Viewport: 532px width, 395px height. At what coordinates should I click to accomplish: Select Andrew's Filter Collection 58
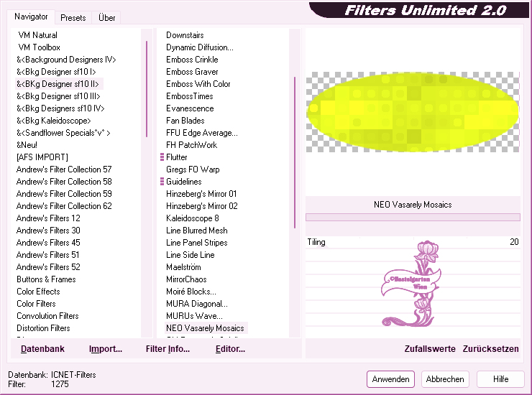[x=64, y=182]
